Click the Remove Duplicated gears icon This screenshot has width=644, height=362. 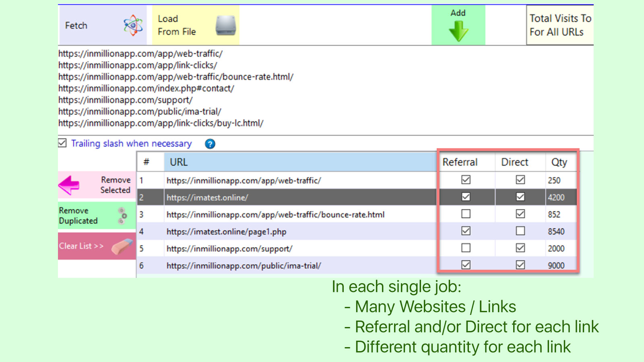click(122, 215)
